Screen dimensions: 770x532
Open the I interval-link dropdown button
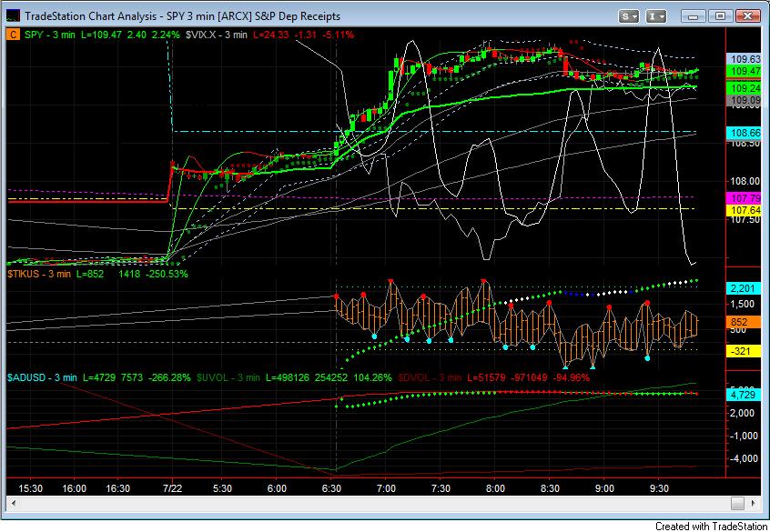click(656, 16)
